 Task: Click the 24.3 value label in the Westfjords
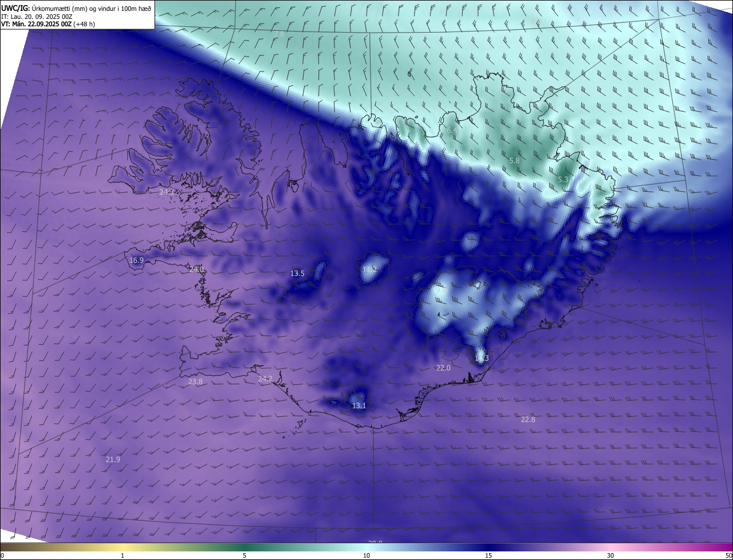[x=167, y=192]
